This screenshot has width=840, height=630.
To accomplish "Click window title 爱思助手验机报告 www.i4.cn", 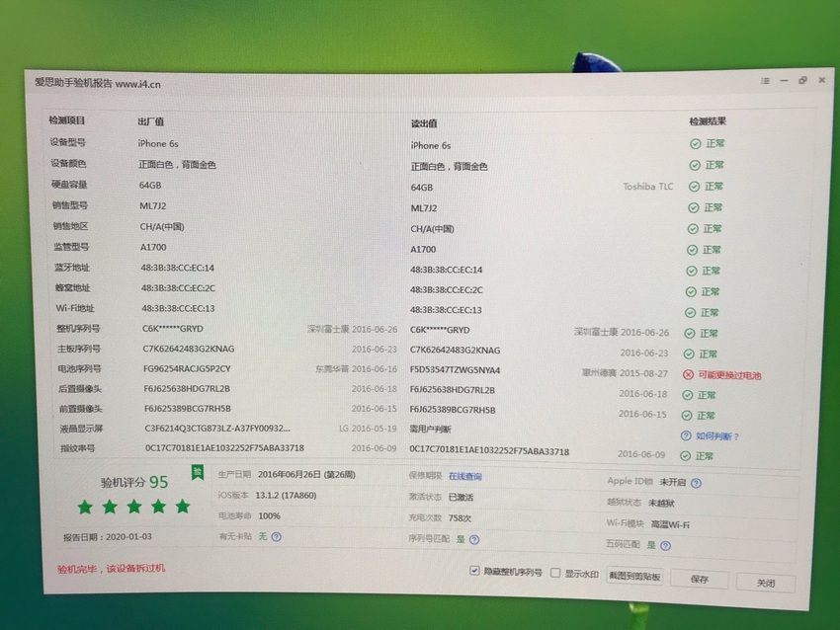I will (x=98, y=84).
